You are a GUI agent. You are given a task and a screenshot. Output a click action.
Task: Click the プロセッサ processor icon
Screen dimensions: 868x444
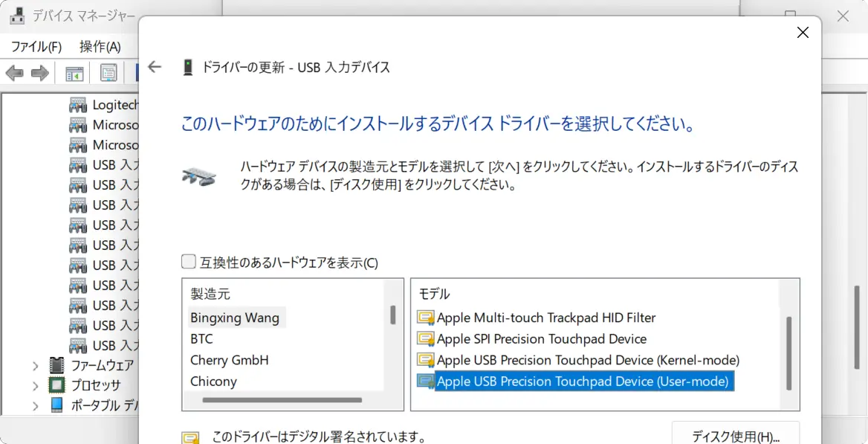[x=56, y=385]
